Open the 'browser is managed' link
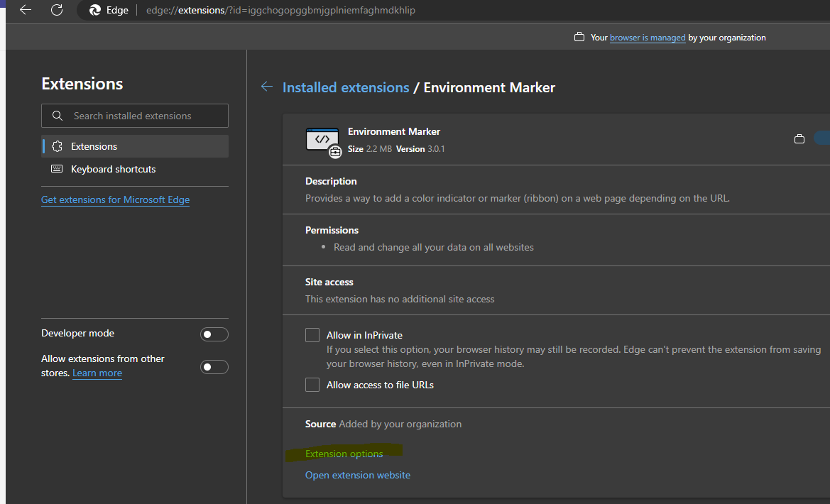Viewport: 830px width, 504px height. tap(648, 38)
